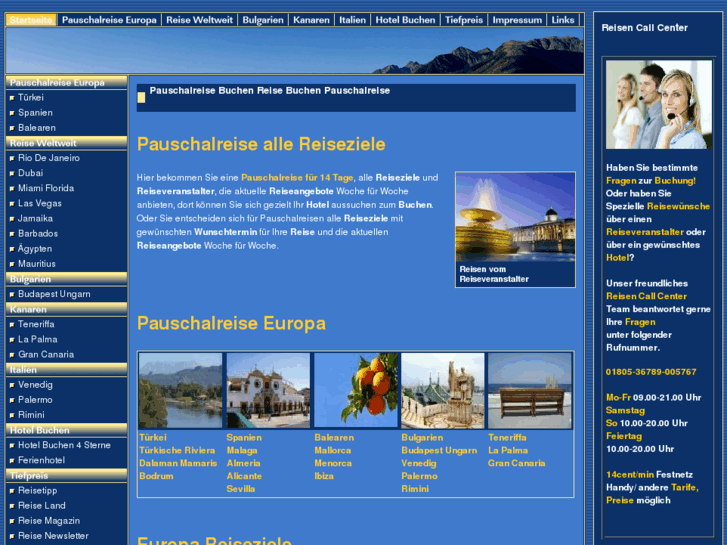This screenshot has height=545, width=727.
Task: Open the Dalaman Mamaris link
Action: click(x=178, y=463)
